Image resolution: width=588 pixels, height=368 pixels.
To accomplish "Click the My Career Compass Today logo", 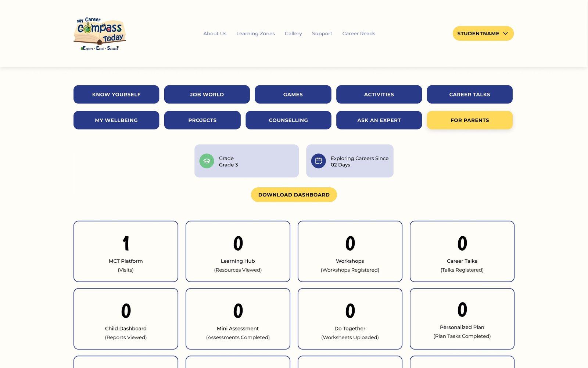I will 100,33.
